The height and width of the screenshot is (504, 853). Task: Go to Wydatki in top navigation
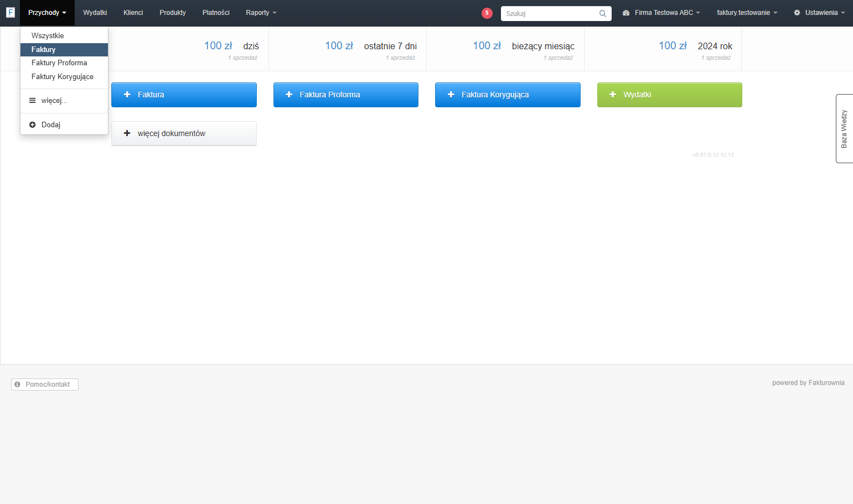[95, 13]
